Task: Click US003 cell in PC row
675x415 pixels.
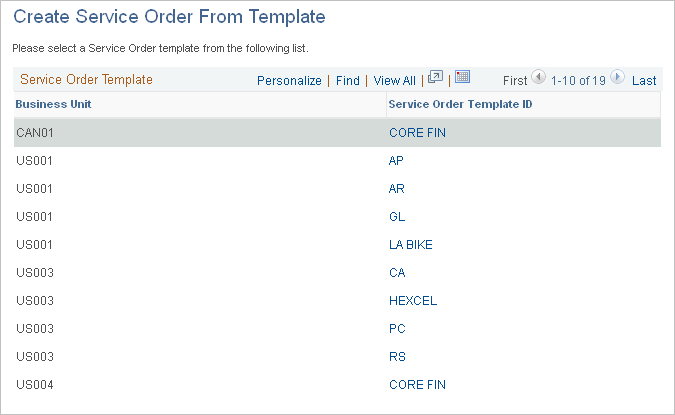Action: [35, 328]
